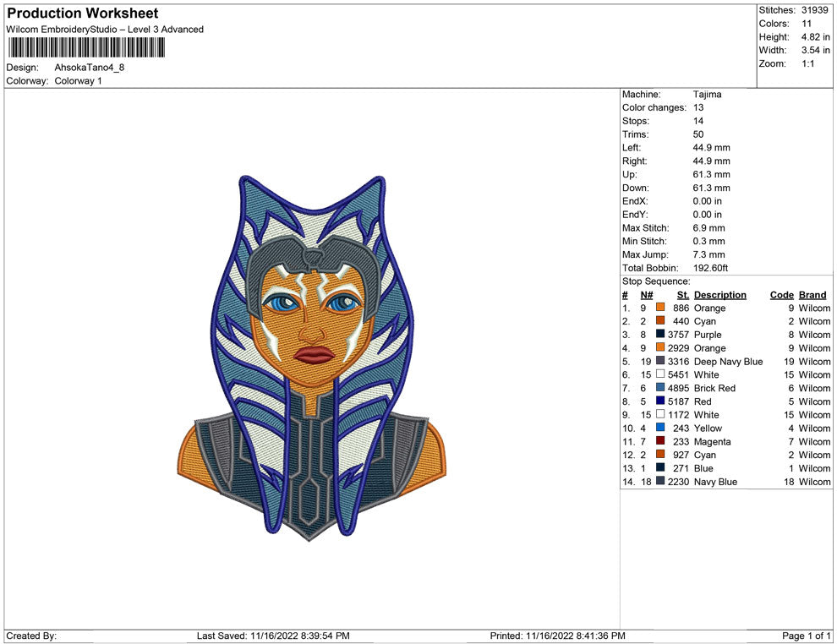Select the swatch in stop 8 Red

[660, 401]
